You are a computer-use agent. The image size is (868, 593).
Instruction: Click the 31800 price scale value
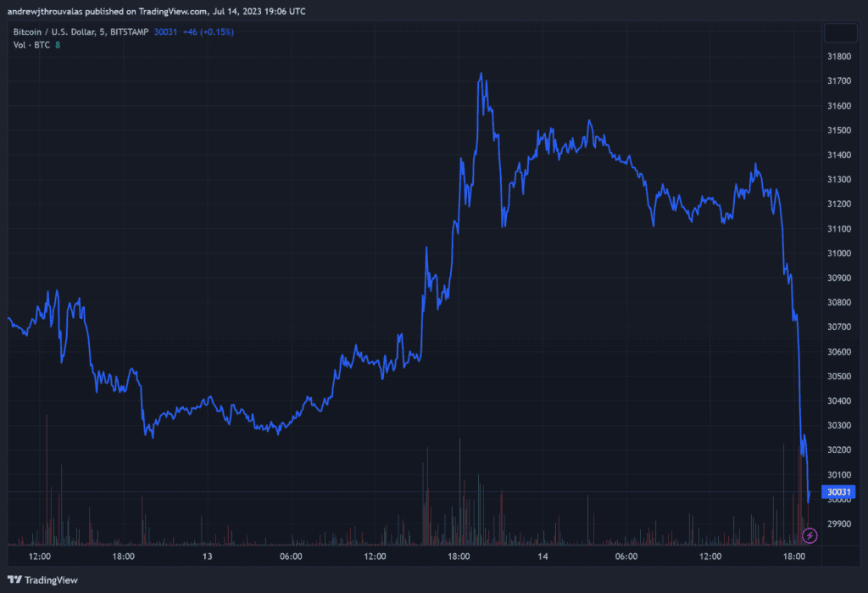(x=837, y=56)
